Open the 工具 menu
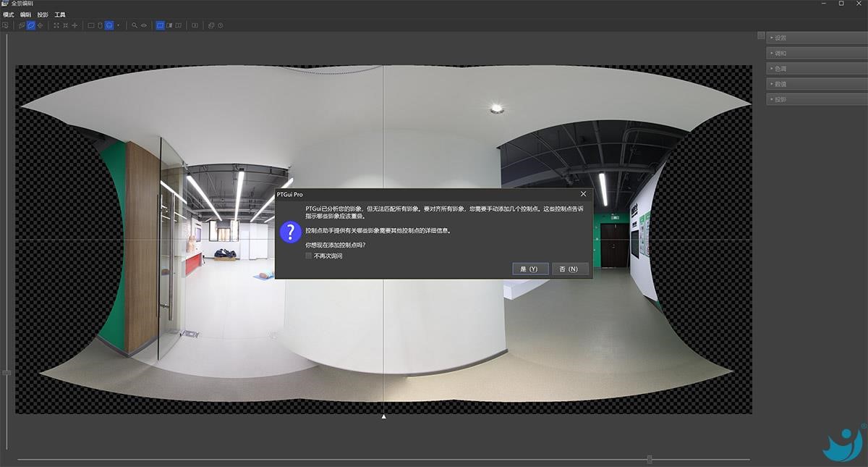The image size is (868, 467). 60,14
